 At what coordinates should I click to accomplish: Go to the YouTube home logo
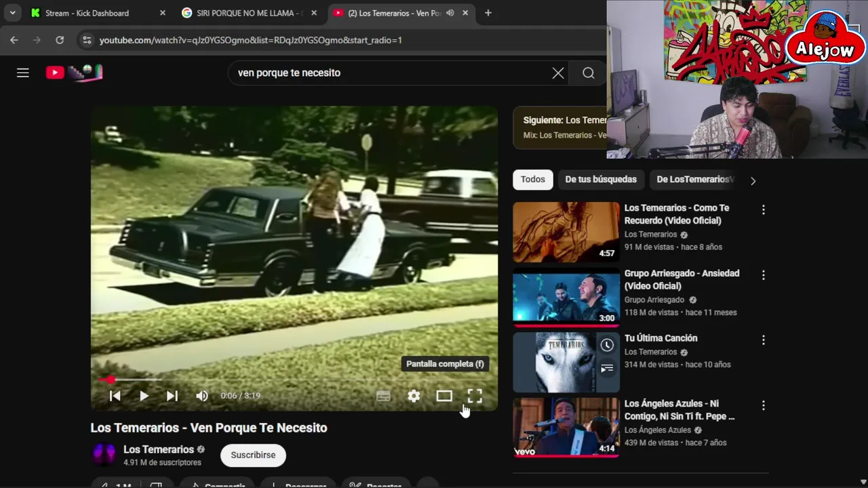74,73
